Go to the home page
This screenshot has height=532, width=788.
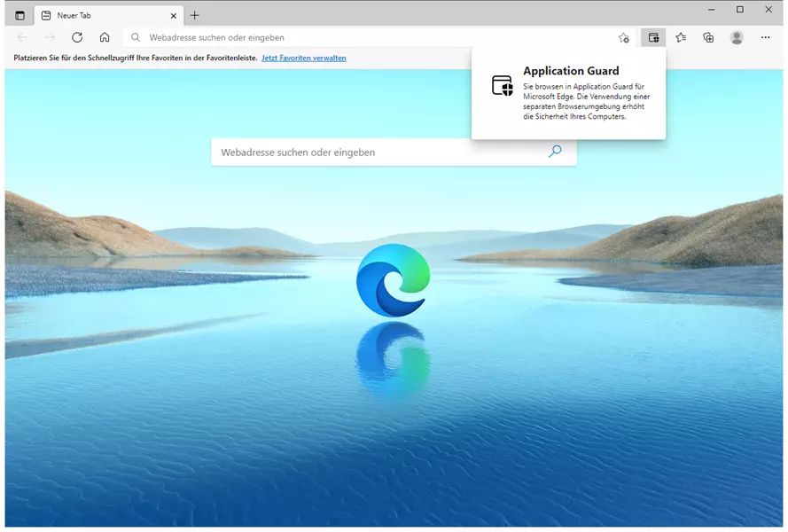[105, 37]
